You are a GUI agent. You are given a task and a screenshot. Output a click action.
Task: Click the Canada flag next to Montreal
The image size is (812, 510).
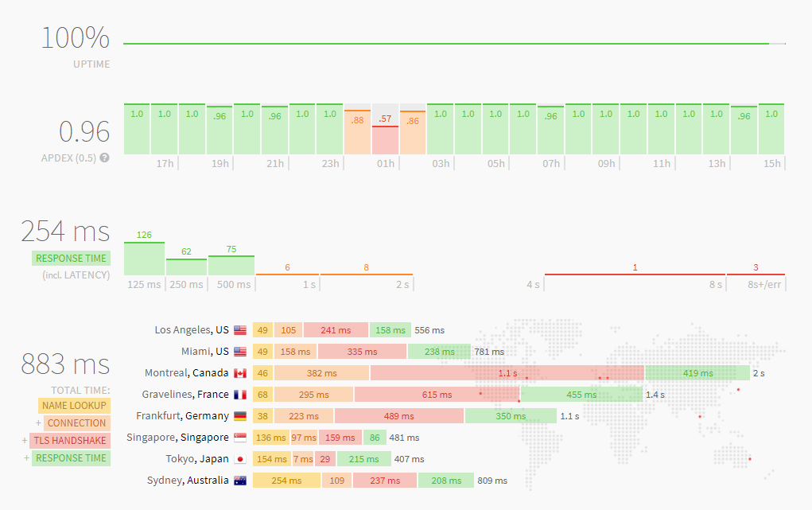[240, 373]
